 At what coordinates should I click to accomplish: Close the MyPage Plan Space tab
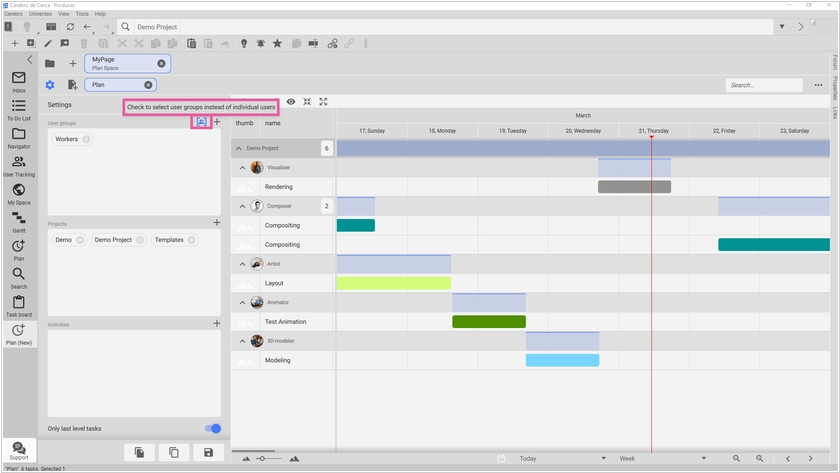pyautogui.click(x=161, y=64)
